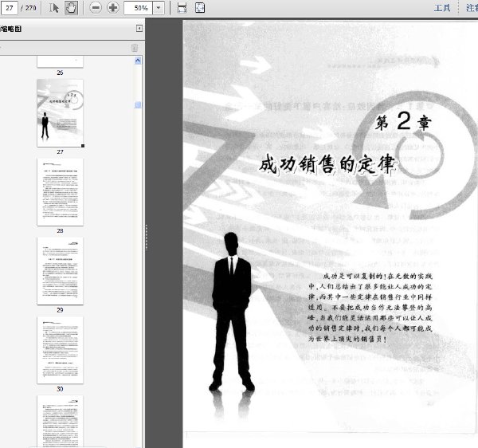Click the 第 2 章 chapter heading

[x=403, y=122]
